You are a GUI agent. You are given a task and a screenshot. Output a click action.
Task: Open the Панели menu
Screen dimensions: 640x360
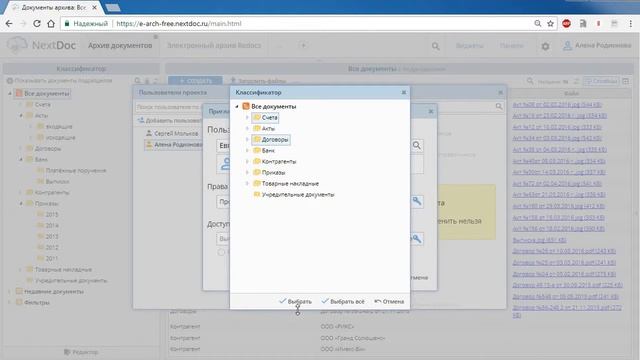click(x=511, y=46)
